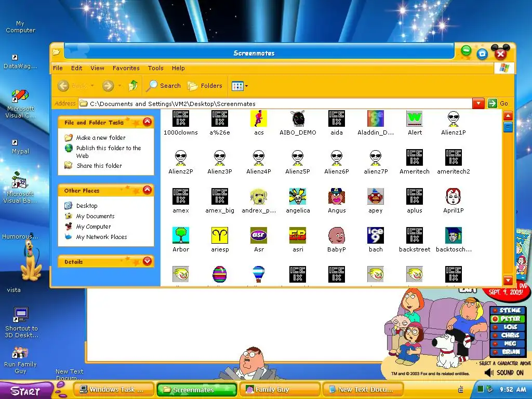The image size is (532, 399).
Task: Select the amex_big file icon
Action: [x=220, y=196]
